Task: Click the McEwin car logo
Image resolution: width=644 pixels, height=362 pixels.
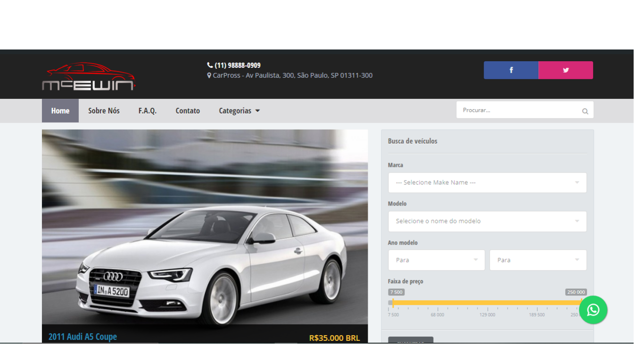Action: pos(89,76)
